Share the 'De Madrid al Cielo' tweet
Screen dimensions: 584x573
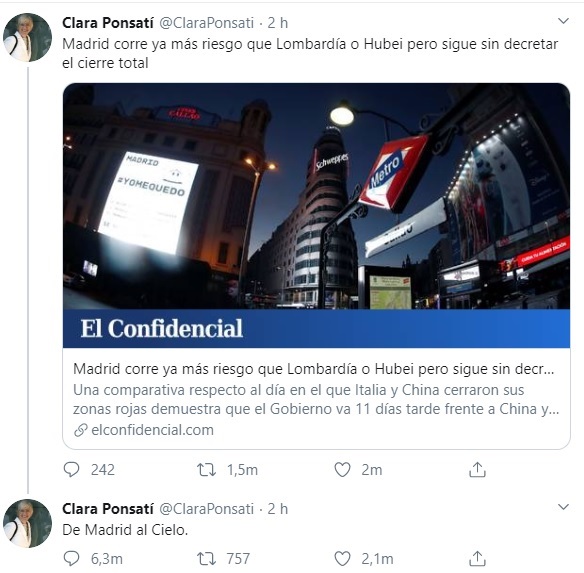click(477, 558)
